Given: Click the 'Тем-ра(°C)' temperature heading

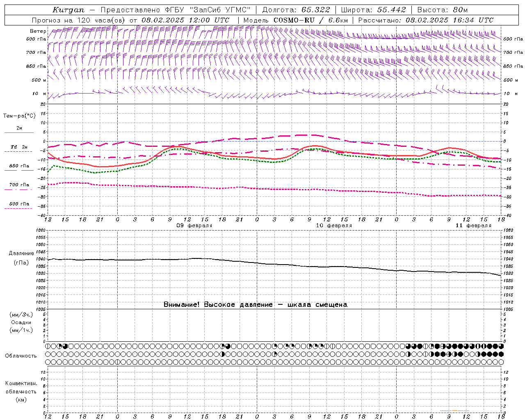Looking at the screenshot, I should (x=19, y=116).
